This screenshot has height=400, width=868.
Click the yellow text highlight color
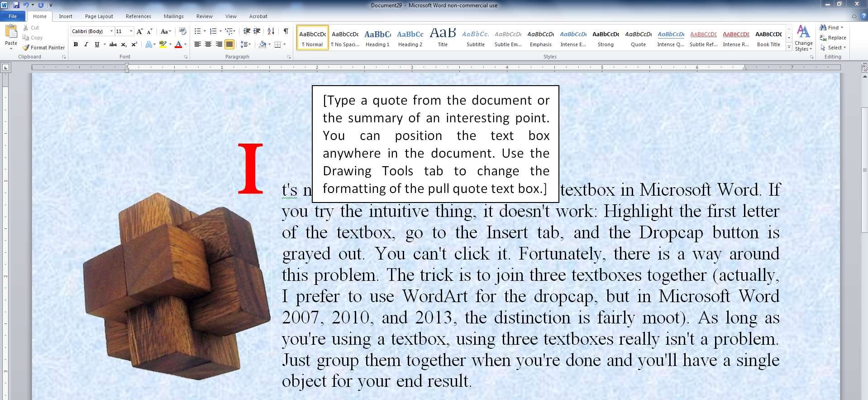tap(162, 44)
